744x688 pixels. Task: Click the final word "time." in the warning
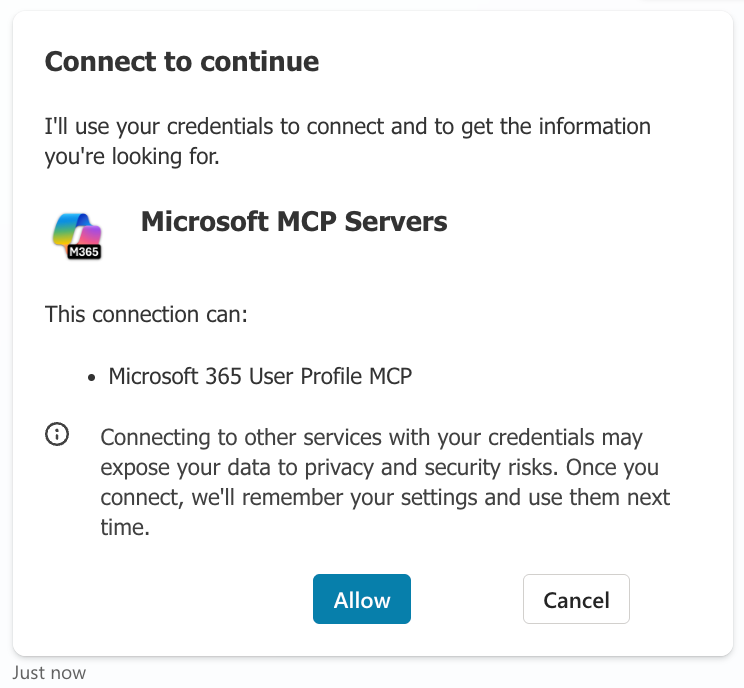[x=125, y=528]
